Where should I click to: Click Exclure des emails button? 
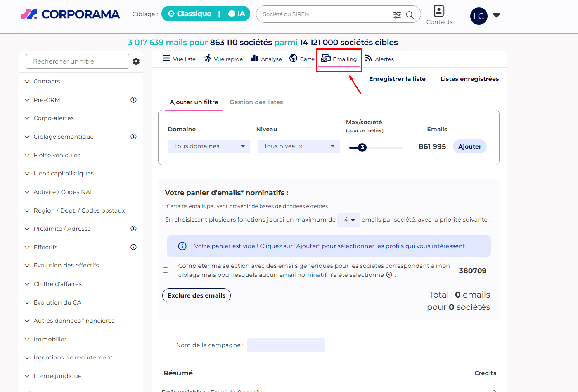pyautogui.click(x=197, y=295)
